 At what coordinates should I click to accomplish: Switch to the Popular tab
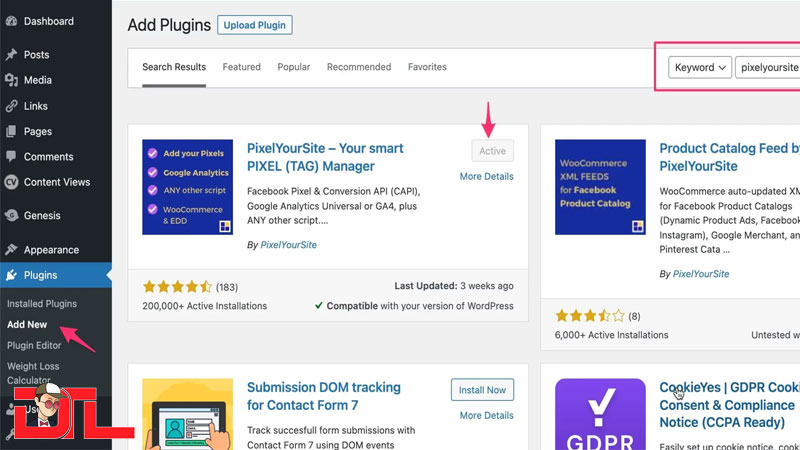pos(294,67)
